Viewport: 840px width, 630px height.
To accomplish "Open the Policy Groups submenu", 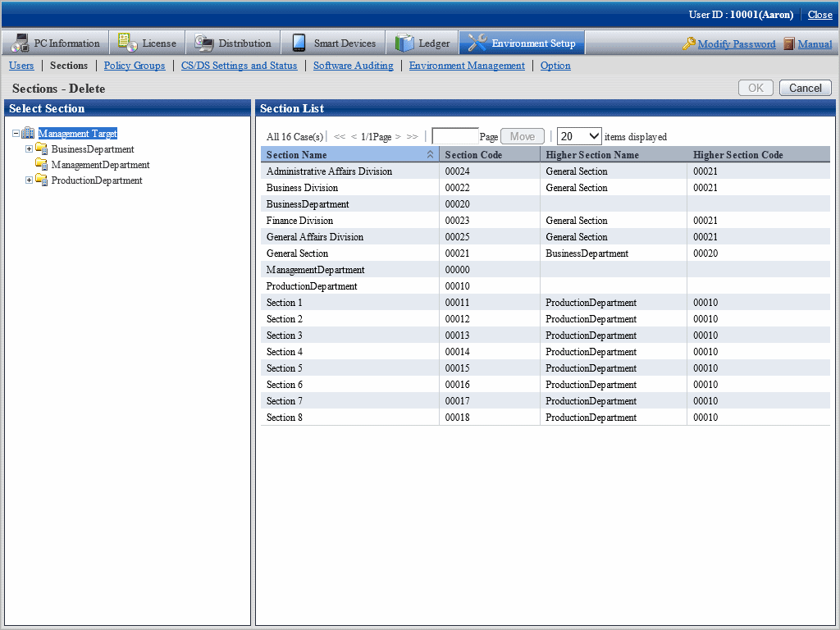I will 135,66.
